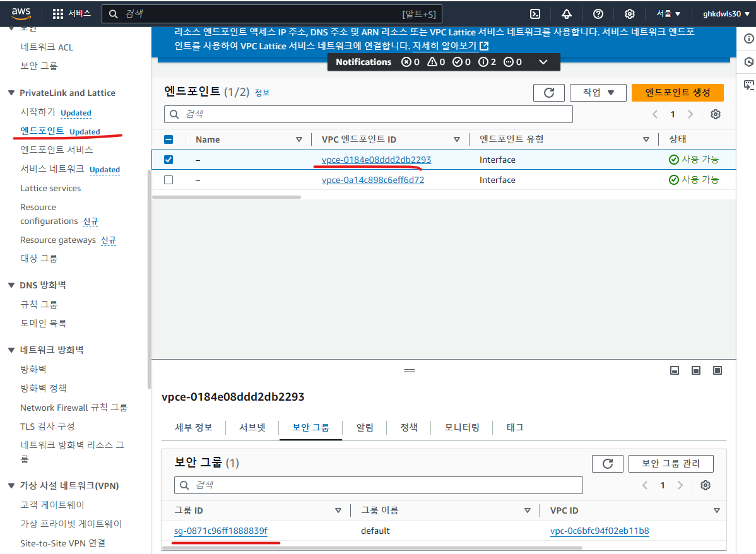Collapse the 가상 사설 네트워크(VPN) section
This screenshot has height=554, width=756.
click(11, 485)
